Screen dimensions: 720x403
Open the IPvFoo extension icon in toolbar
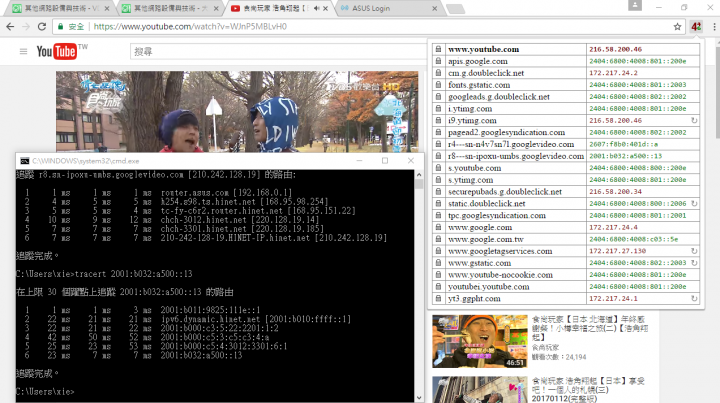point(696,27)
